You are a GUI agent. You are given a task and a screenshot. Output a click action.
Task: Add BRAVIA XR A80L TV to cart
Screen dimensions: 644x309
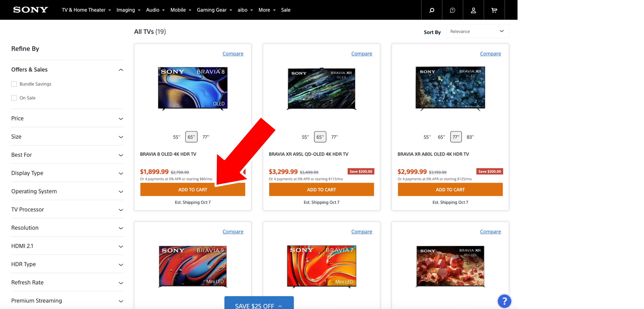coord(450,190)
